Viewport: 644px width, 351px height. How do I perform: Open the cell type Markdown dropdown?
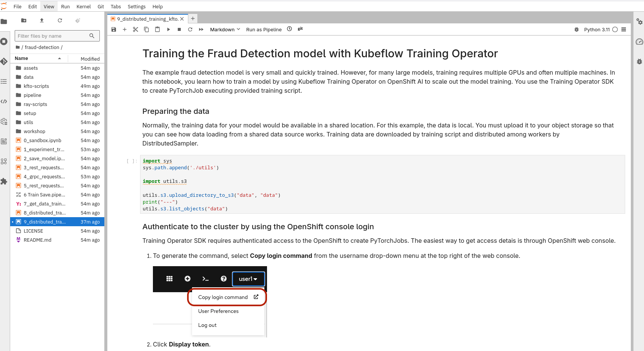pos(225,29)
